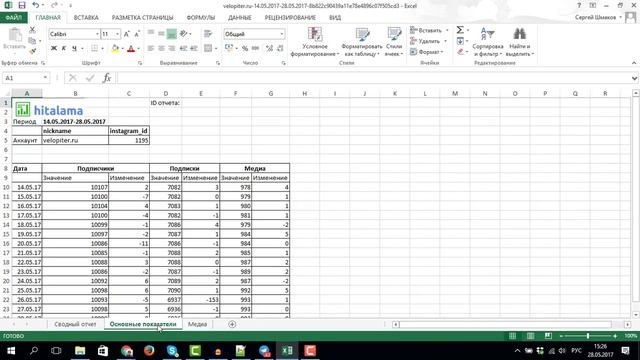640x360 pixels.
Task: Click the zoom slider handle
Action: tap(588, 336)
